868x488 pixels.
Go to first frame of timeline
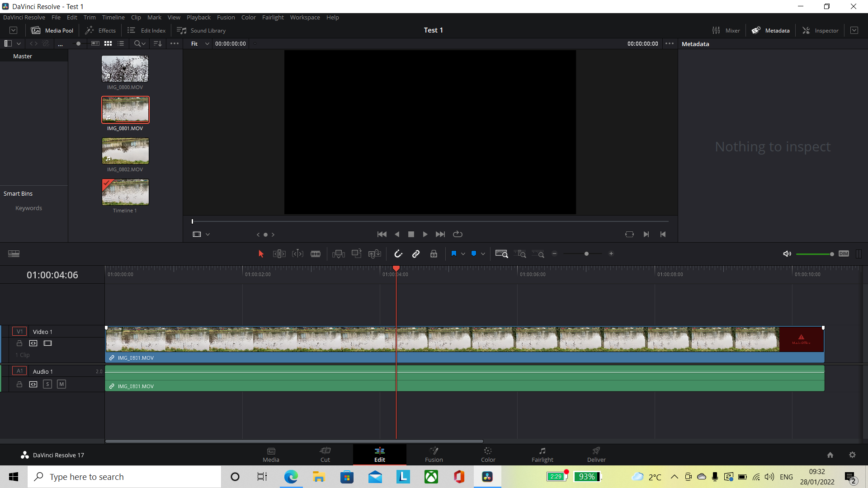[382, 234]
